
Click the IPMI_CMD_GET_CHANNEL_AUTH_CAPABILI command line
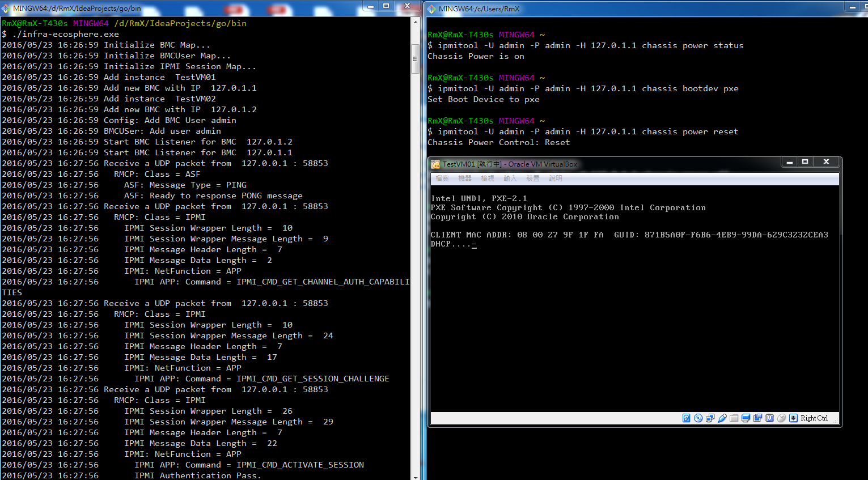[x=205, y=282]
